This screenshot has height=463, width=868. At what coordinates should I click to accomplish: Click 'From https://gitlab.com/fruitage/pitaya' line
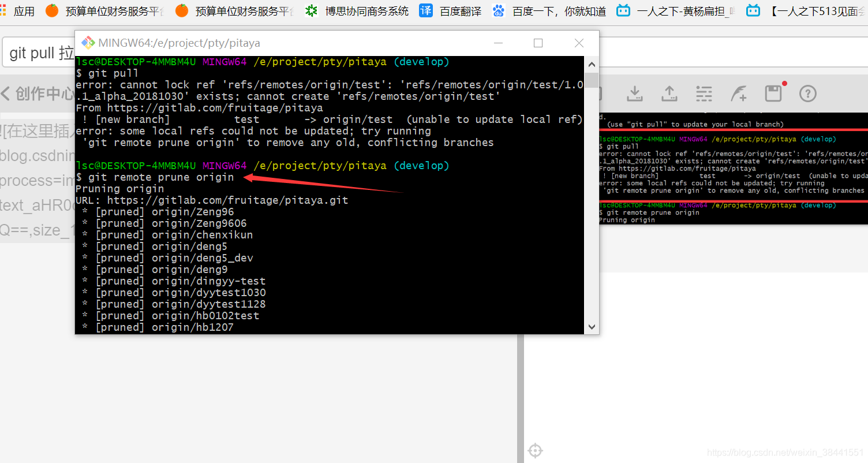coord(200,108)
